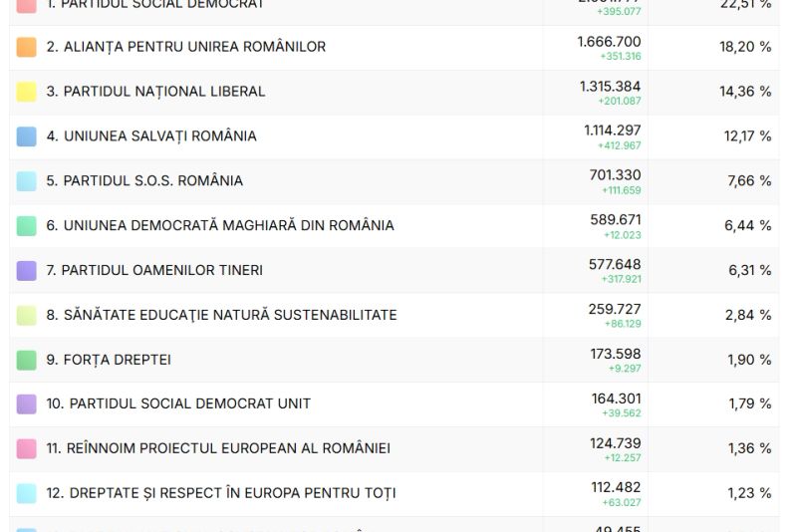
Task: Select the green swatch beside Forța Dreptei
Action: (27, 360)
